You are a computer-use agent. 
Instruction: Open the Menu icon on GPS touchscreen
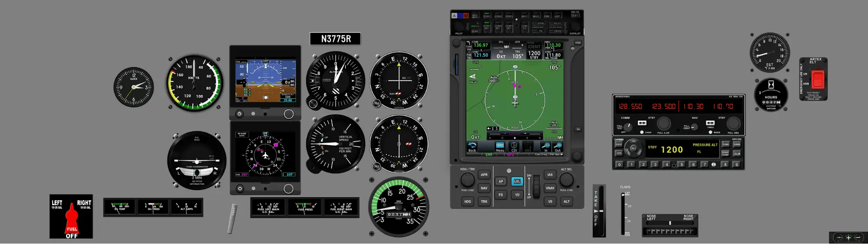coord(500,147)
